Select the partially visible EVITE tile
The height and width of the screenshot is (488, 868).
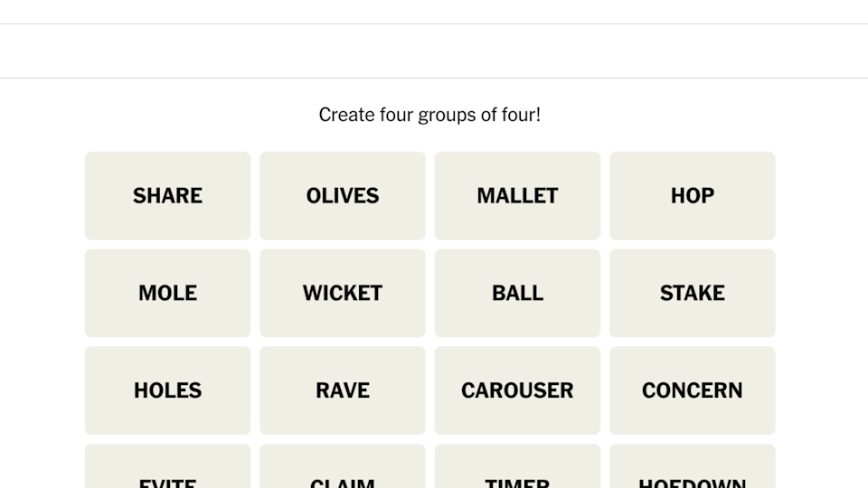click(167, 468)
